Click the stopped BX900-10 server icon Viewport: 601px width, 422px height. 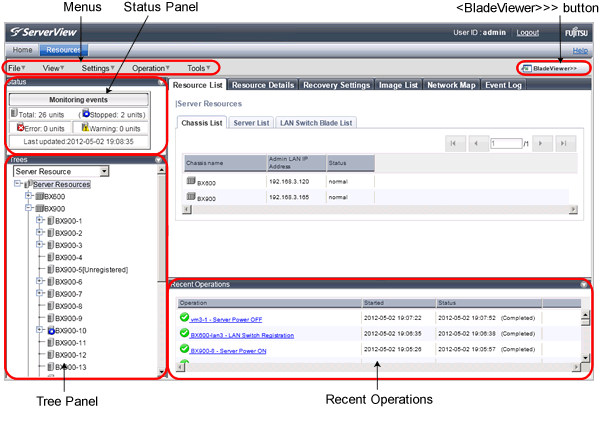[x=51, y=330]
